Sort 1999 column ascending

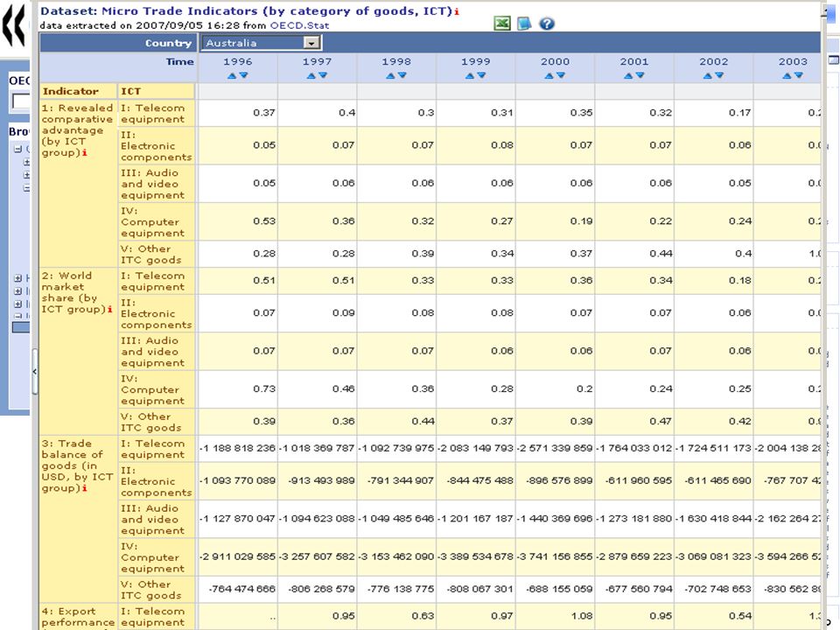[470, 75]
